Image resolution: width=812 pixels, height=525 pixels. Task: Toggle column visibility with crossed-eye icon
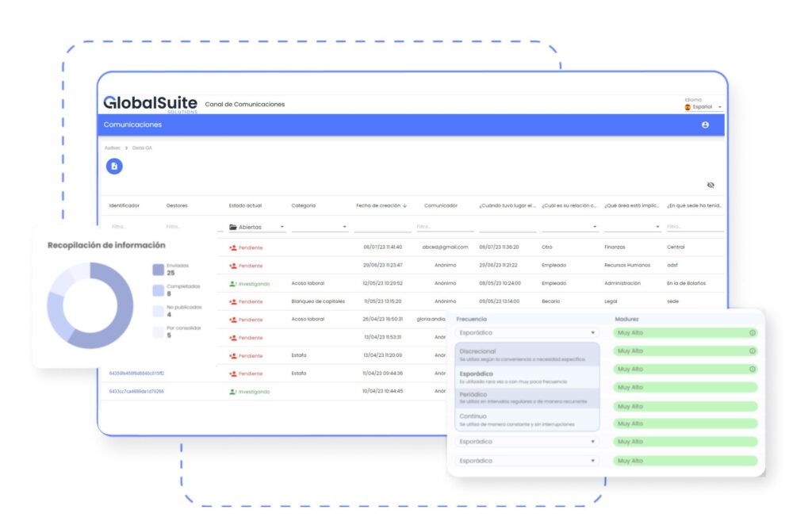tap(710, 185)
